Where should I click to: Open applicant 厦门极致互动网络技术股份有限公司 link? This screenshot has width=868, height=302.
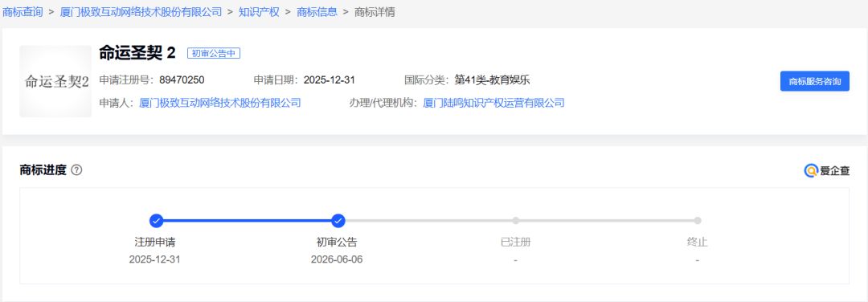click(219, 103)
